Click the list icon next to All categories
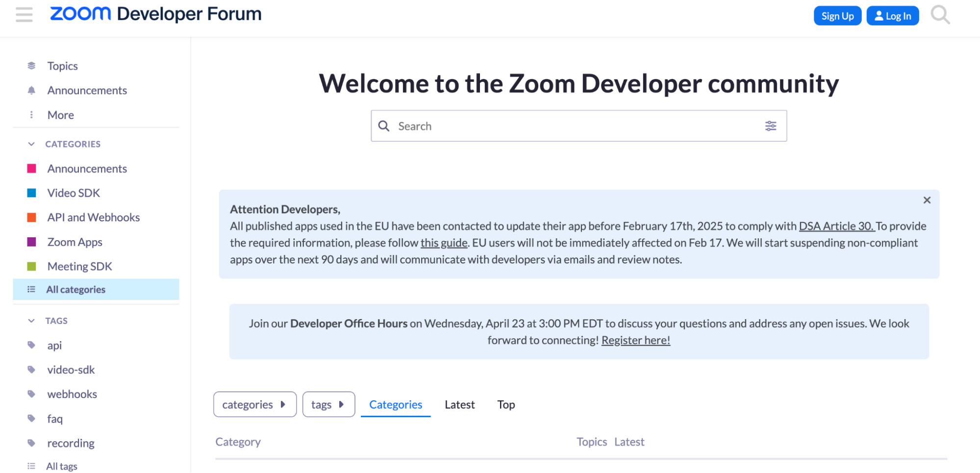Image resolution: width=980 pixels, height=473 pixels. (x=31, y=289)
